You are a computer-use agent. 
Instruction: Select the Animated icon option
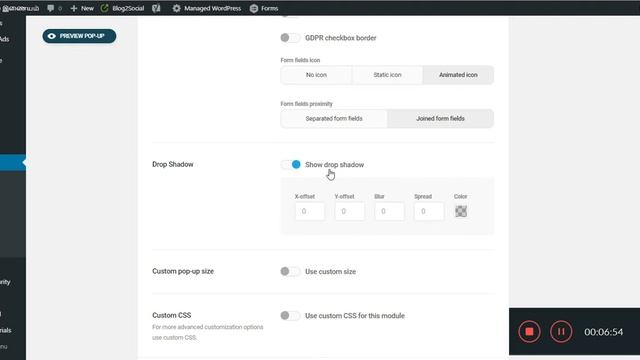[x=458, y=75]
